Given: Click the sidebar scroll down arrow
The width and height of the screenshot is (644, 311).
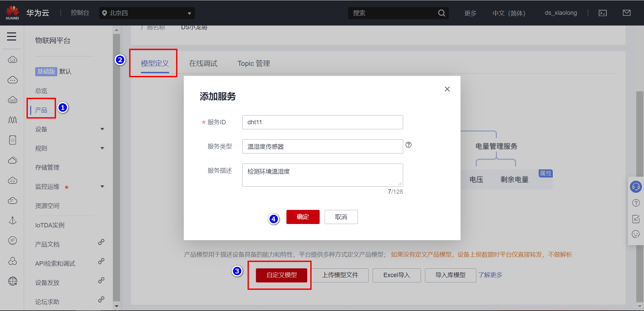Looking at the screenshot, I should click(116, 306).
